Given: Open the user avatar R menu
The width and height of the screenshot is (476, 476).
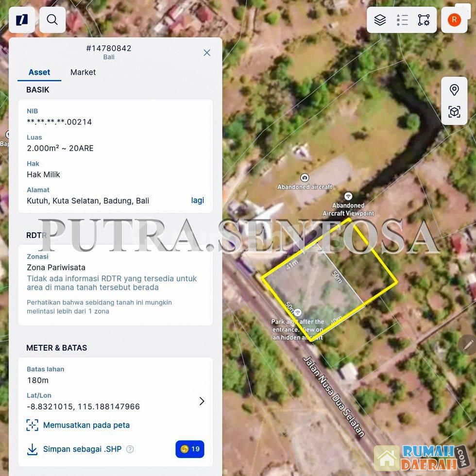Looking at the screenshot, I should point(454,20).
